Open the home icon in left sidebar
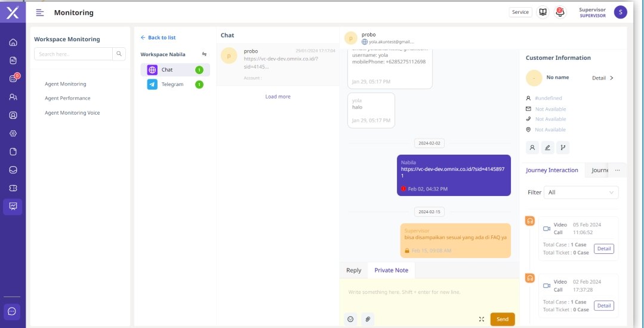This screenshot has height=328, width=644. click(x=13, y=42)
